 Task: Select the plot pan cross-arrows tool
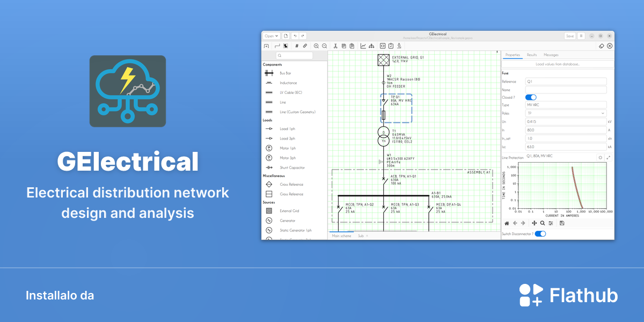click(535, 223)
